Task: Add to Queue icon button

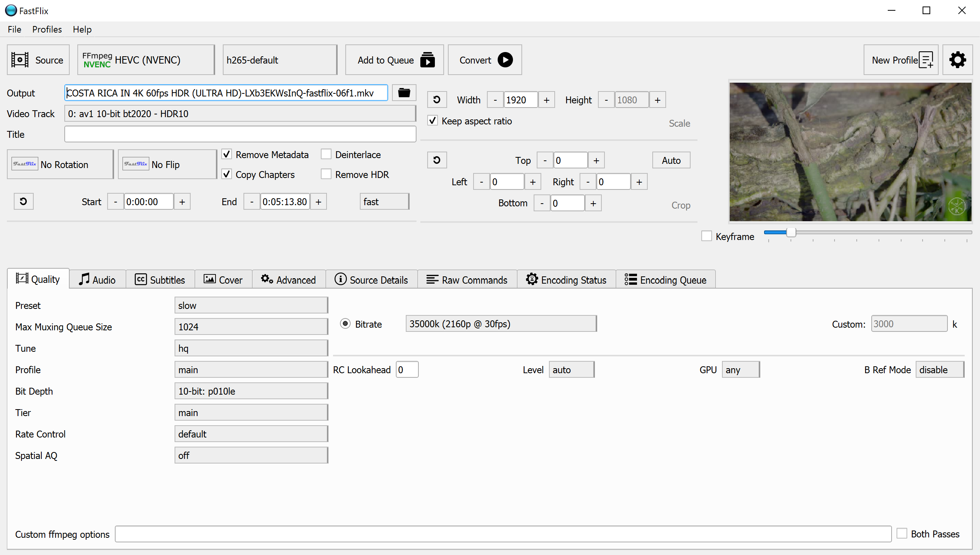Action: 394,60
